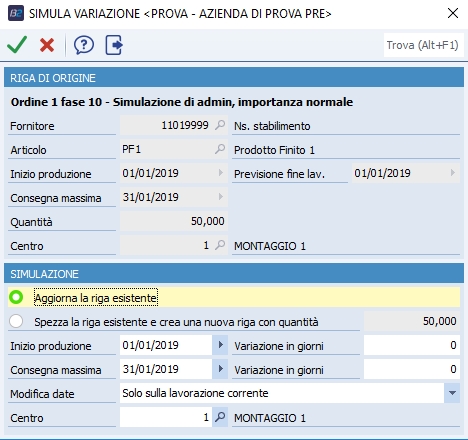468x440 pixels.
Task: Click the Trova (Alt+F1) search box
Action: [x=423, y=45]
